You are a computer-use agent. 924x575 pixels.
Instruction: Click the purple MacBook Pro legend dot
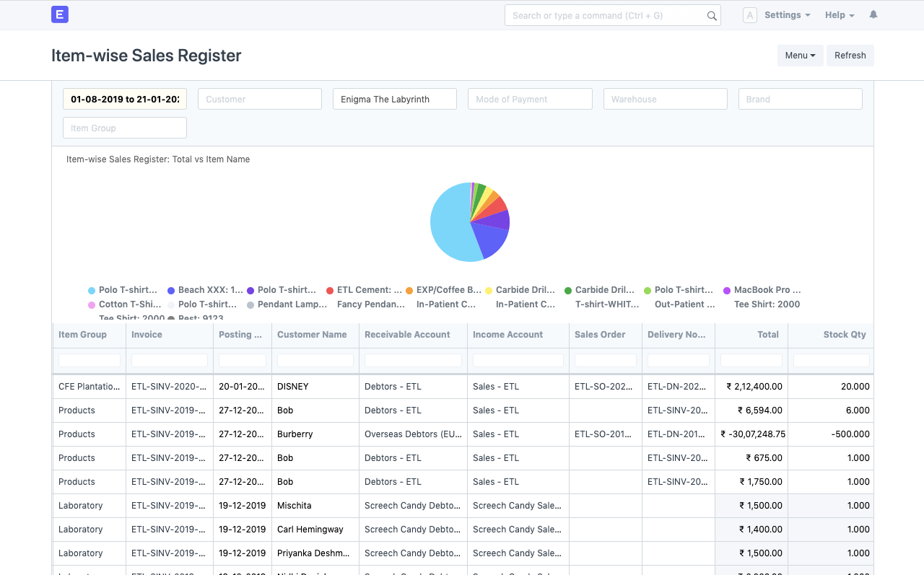point(727,291)
